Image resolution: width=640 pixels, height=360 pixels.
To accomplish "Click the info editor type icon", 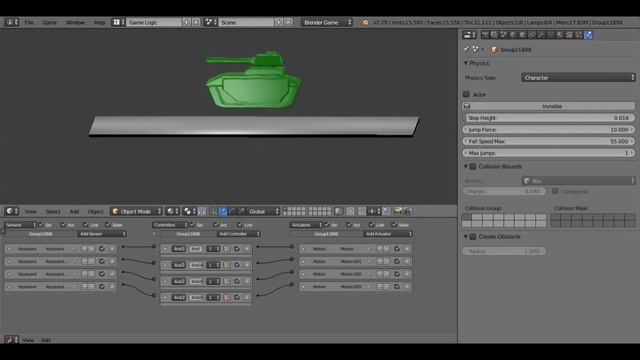I will 11,22.
